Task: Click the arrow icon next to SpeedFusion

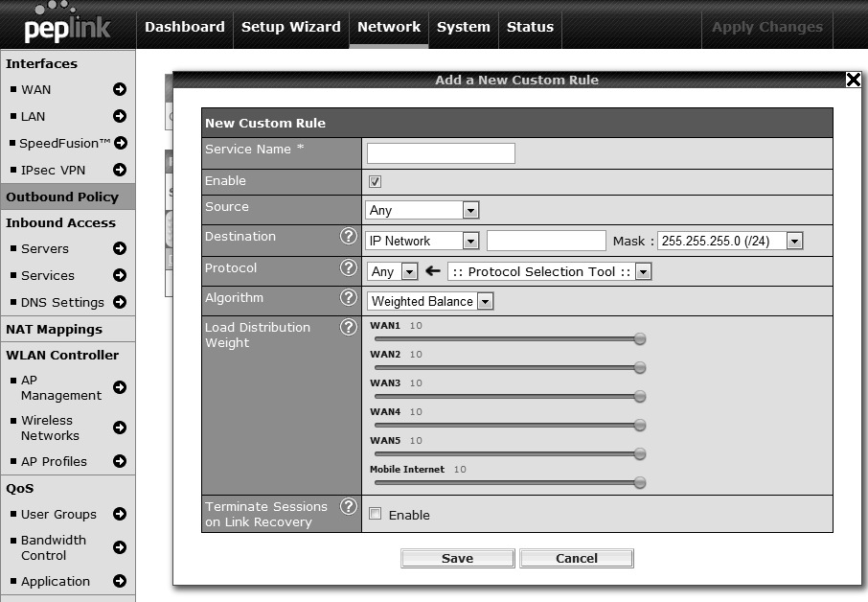Action: pyautogui.click(x=121, y=143)
